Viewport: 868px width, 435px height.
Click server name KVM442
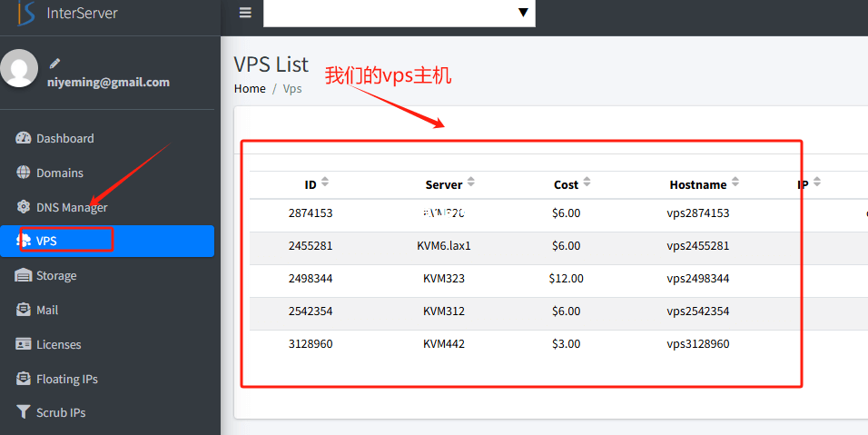click(x=444, y=343)
